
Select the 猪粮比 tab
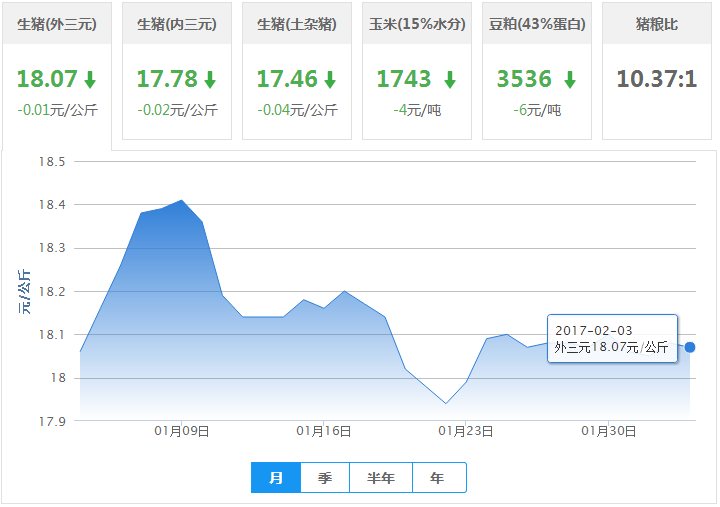point(657,24)
